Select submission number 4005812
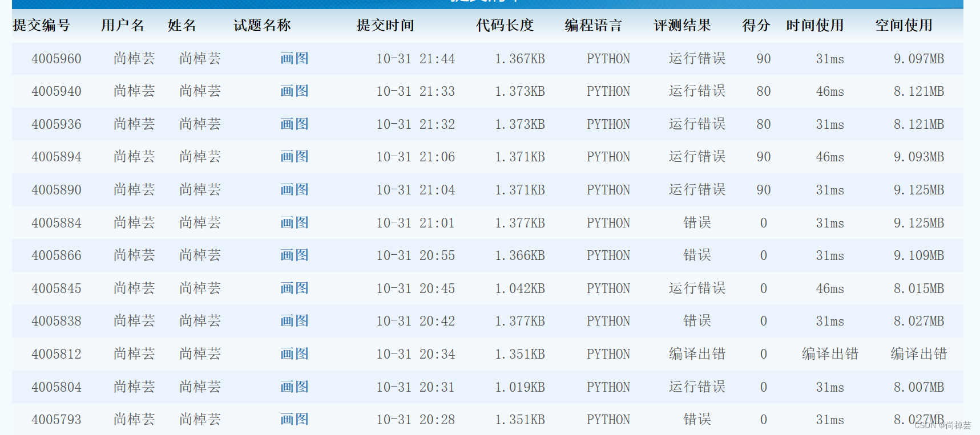Image resolution: width=980 pixels, height=435 pixels. 57,354
